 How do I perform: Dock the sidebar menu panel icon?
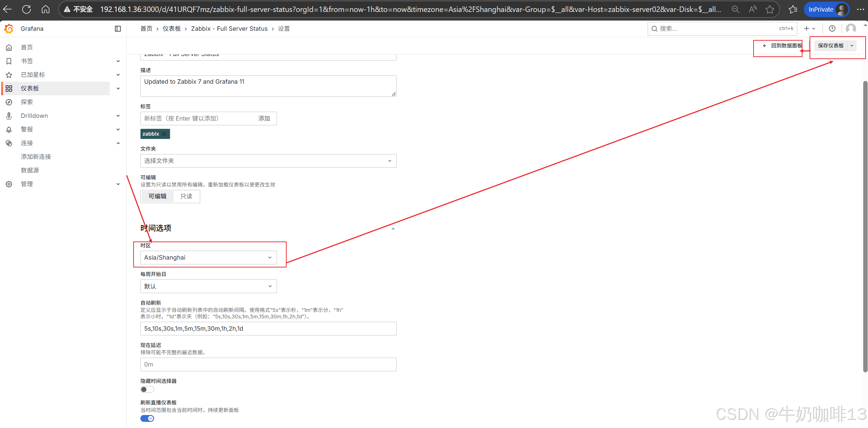[118, 29]
